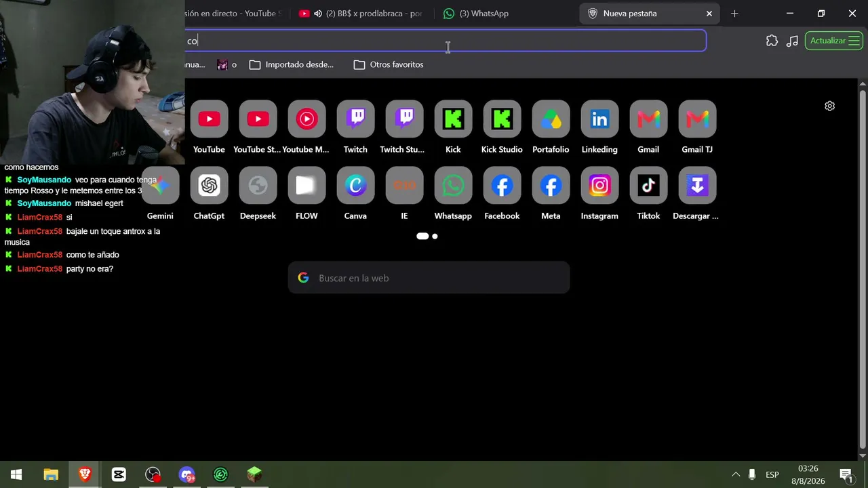This screenshot has width=868, height=488.
Task: Open the bookmark labeled o
Action: (x=226, y=64)
